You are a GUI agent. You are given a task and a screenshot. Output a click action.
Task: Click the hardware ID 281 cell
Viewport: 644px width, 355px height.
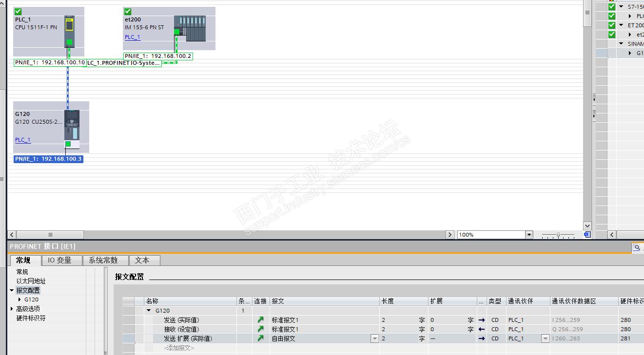pos(631,338)
